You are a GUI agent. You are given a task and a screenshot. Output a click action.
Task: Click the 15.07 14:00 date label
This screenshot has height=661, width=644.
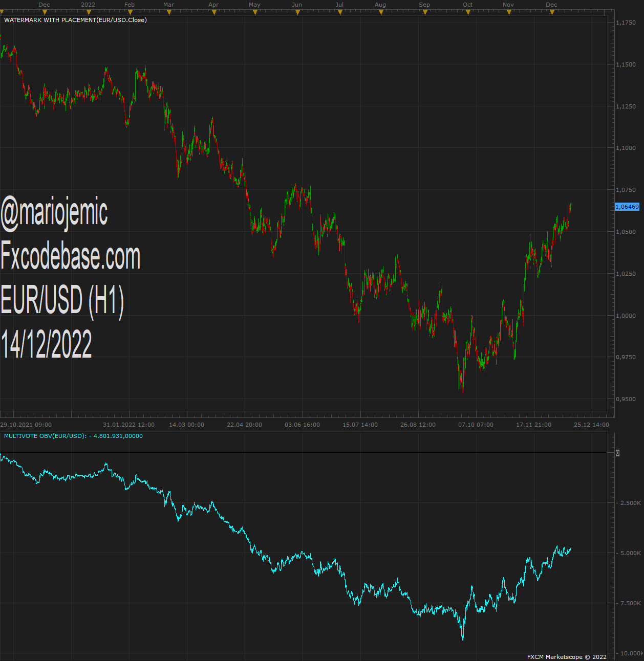360,425
